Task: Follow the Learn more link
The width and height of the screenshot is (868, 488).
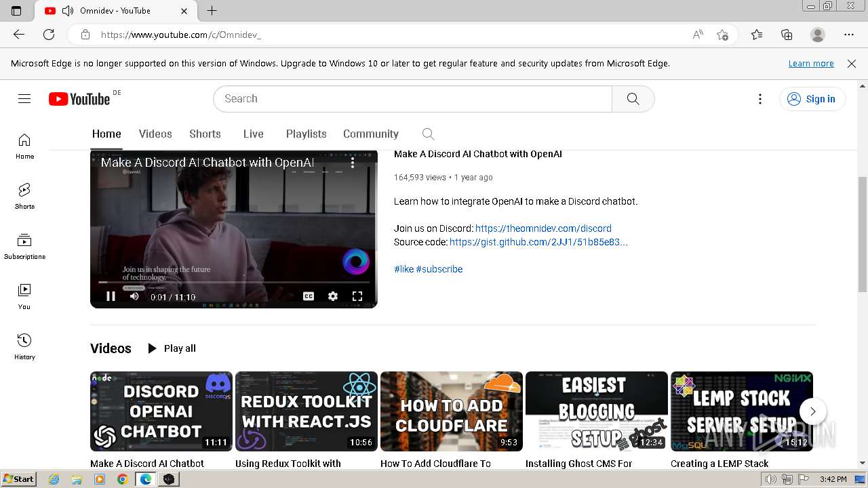Action: 811,64
